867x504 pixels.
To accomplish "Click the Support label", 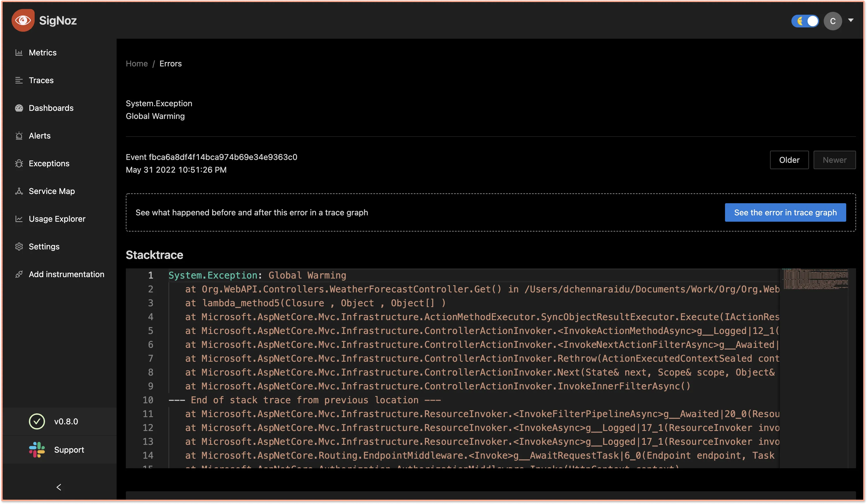I will coord(69,449).
